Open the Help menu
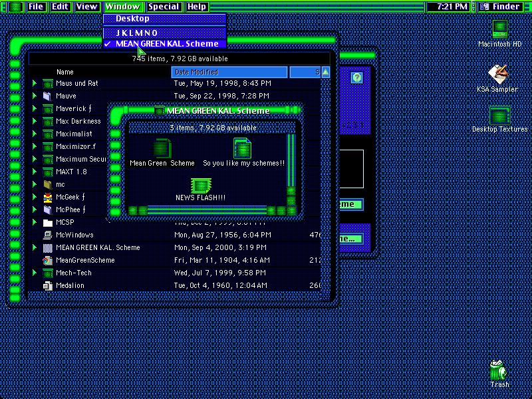532x399 pixels. pos(196,7)
